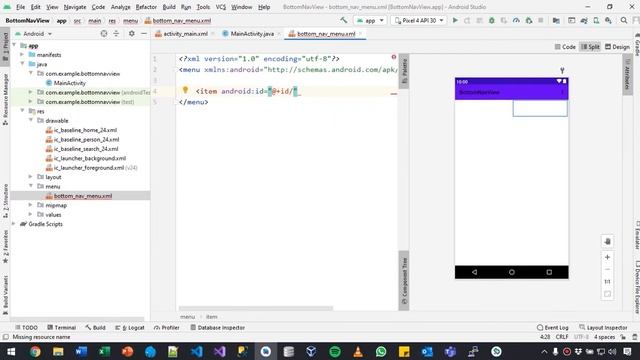Collapse the java folder

coord(22,64)
